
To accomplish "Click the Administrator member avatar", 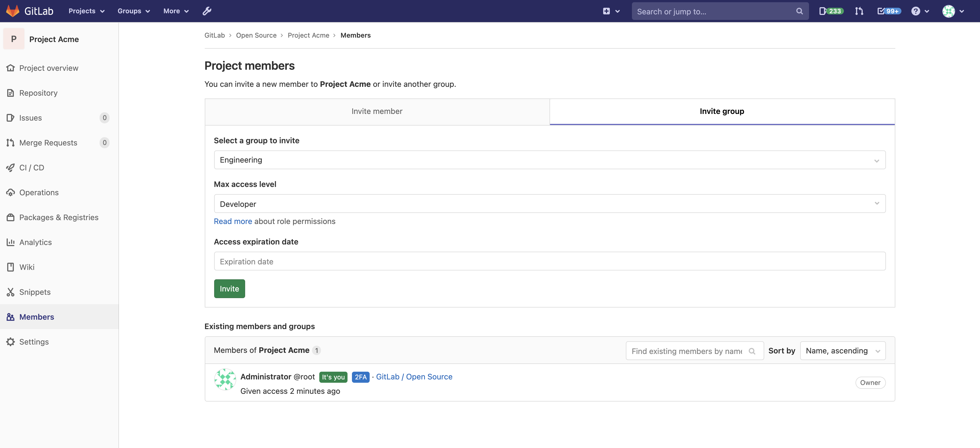I will 225,379.
